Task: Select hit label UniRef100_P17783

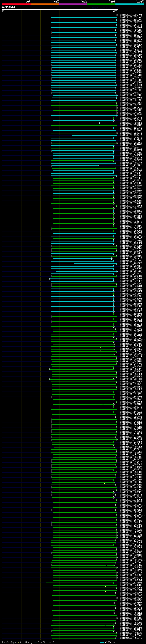Action: coord(131,32)
